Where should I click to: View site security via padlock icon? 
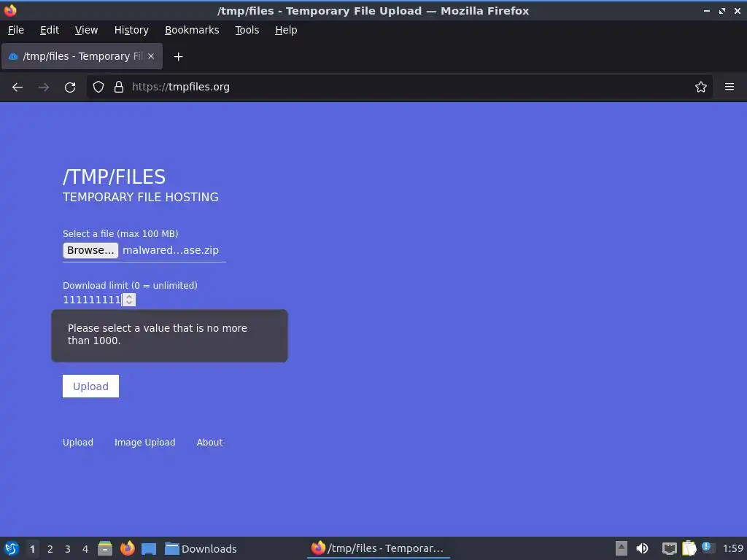pos(119,87)
